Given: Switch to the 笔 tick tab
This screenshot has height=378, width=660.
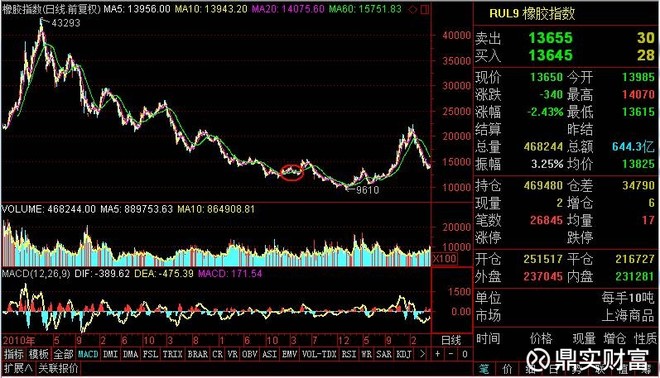Looking at the screenshot, I should click(x=484, y=369).
